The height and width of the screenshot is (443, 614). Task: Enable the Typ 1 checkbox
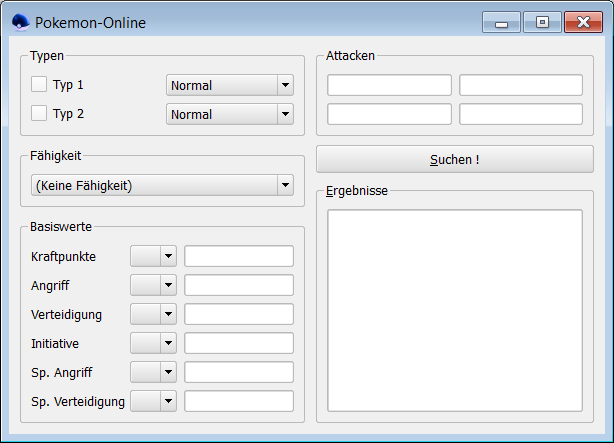point(39,84)
